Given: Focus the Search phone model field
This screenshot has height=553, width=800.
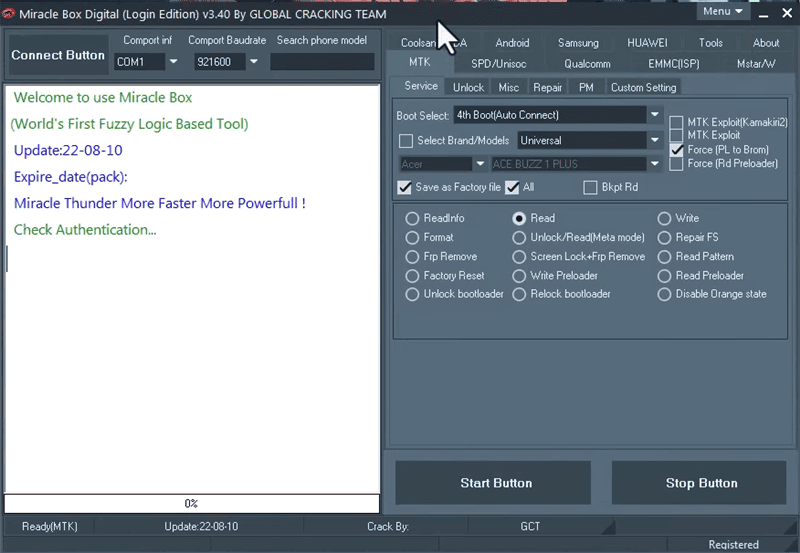Looking at the screenshot, I should pos(322,62).
